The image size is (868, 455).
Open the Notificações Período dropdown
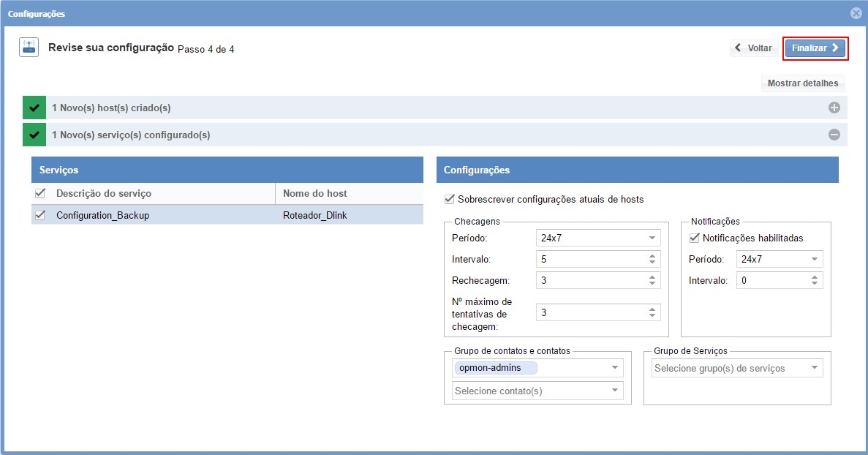pos(814,259)
